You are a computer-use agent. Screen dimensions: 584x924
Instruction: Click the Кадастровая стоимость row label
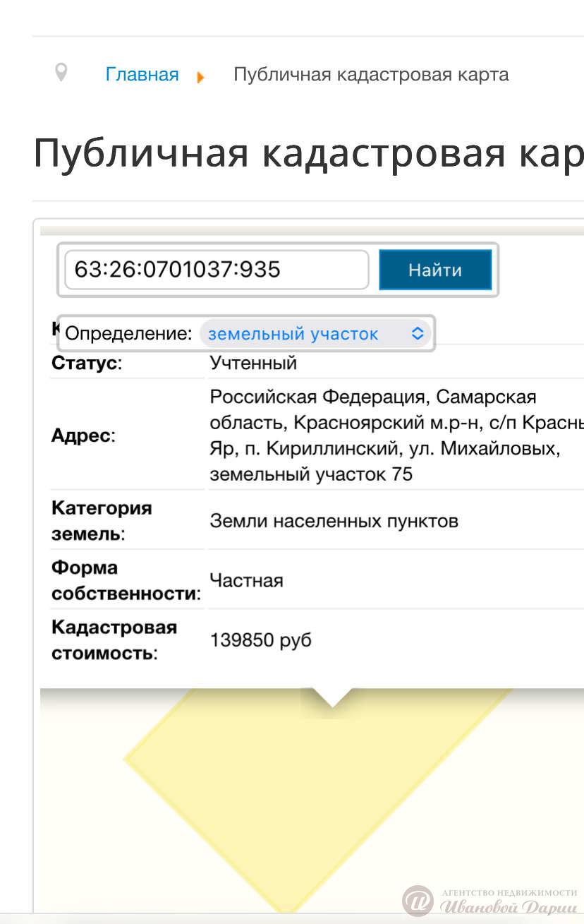click(114, 640)
